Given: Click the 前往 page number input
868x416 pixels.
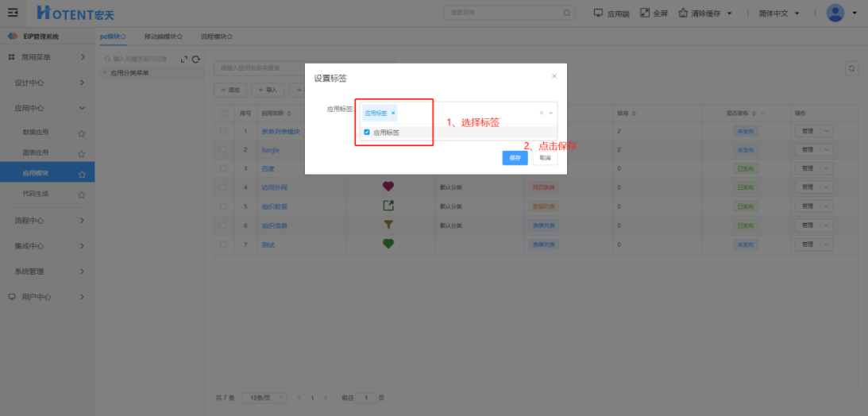Looking at the screenshot, I should [x=366, y=397].
